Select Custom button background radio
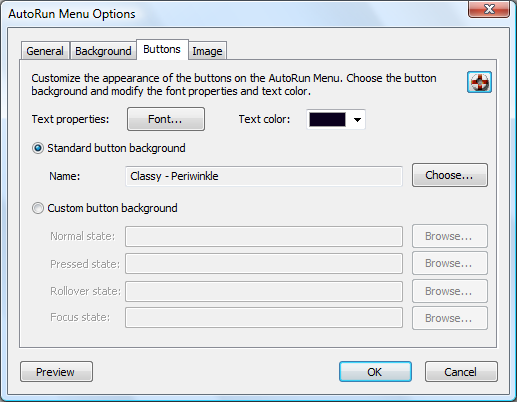 [x=38, y=208]
